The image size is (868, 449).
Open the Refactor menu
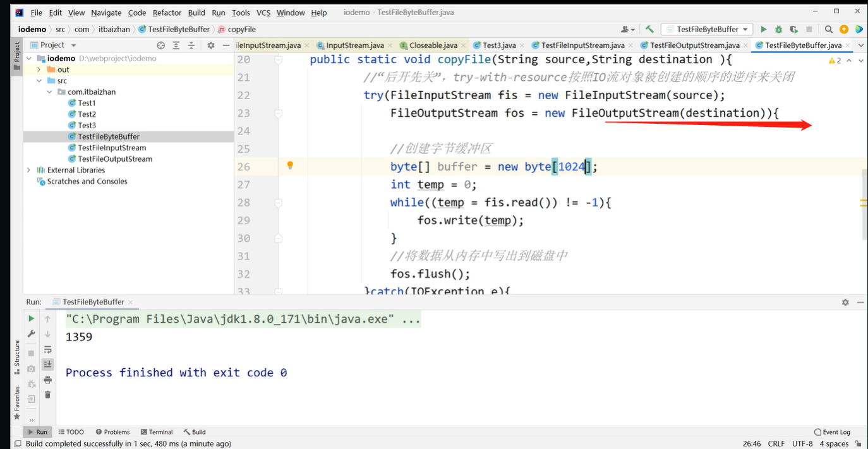click(167, 13)
